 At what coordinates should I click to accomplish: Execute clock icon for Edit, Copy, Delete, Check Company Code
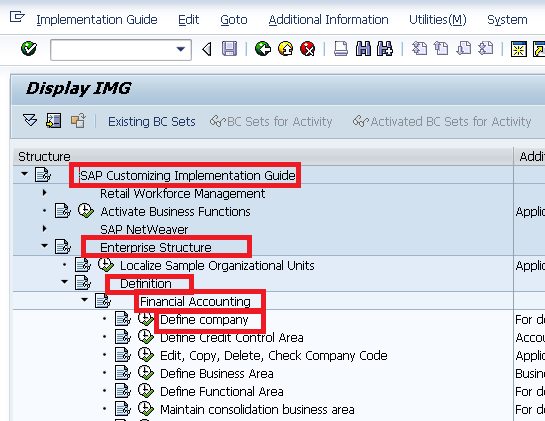pyautogui.click(x=146, y=355)
